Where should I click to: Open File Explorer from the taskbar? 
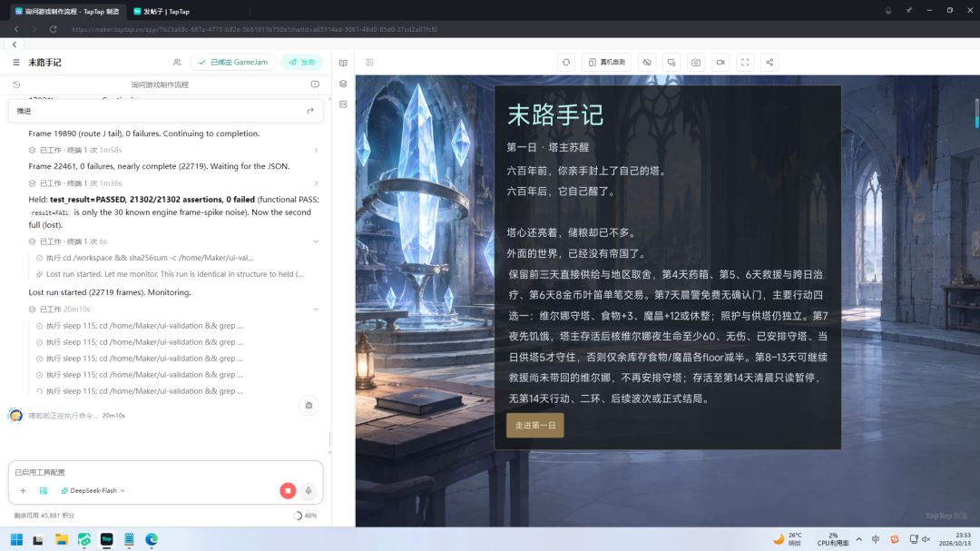[62, 540]
